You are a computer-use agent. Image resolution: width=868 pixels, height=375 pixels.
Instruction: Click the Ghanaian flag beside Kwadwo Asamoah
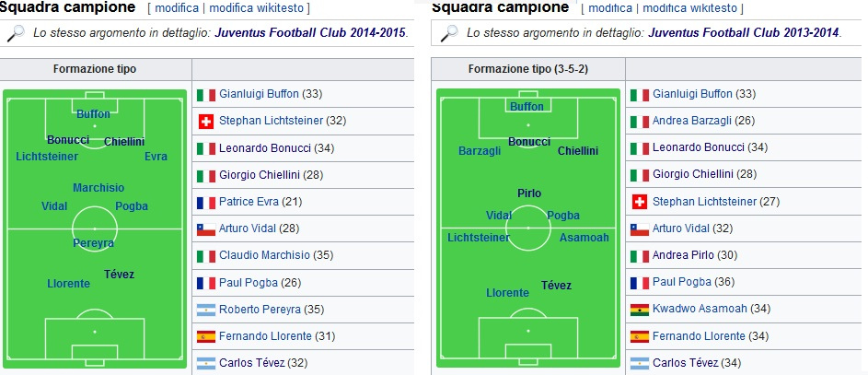pos(640,309)
